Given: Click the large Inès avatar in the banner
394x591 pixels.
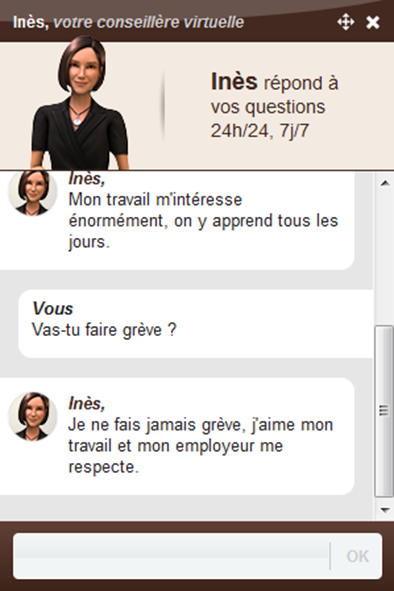Looking at the screenshot, I should 80,103.
